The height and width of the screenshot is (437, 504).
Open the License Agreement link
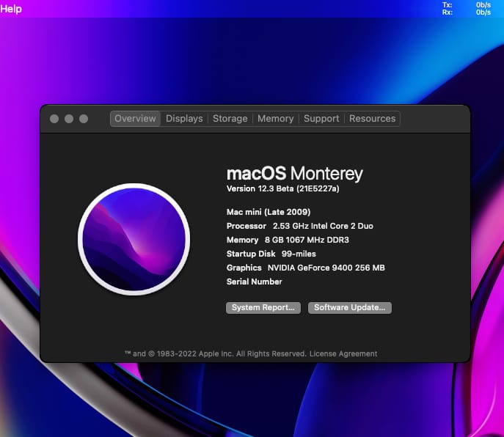pyautogui.click(x=343, y=353)
